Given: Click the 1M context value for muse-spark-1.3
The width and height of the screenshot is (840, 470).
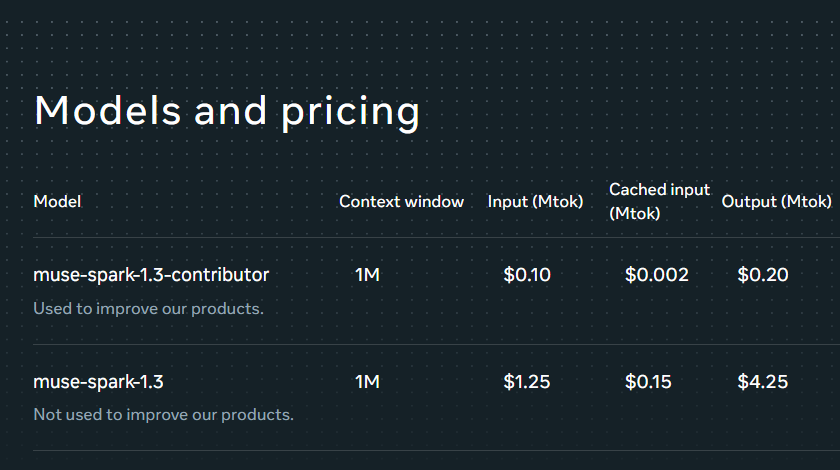Looking at the screenshot, I should [368, 382].
